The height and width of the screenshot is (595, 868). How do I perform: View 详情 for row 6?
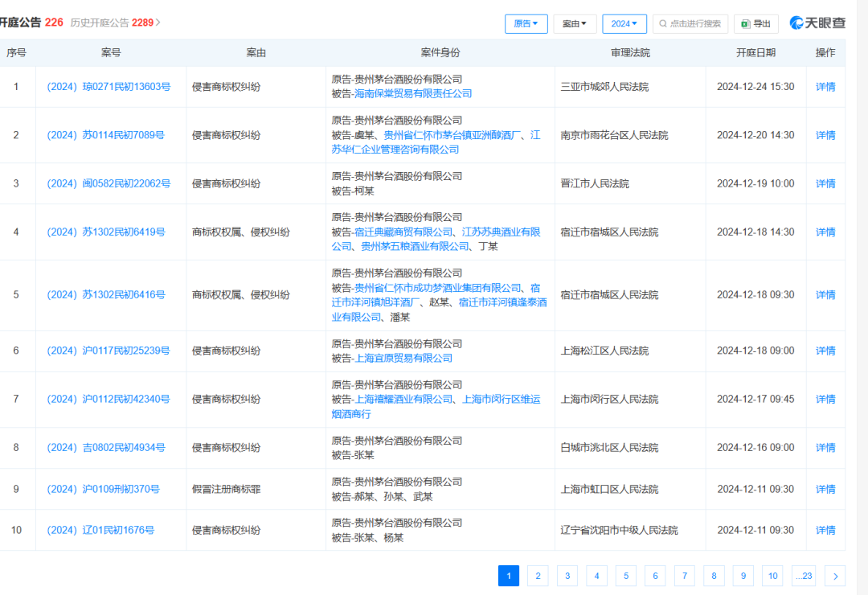(825, 351)
